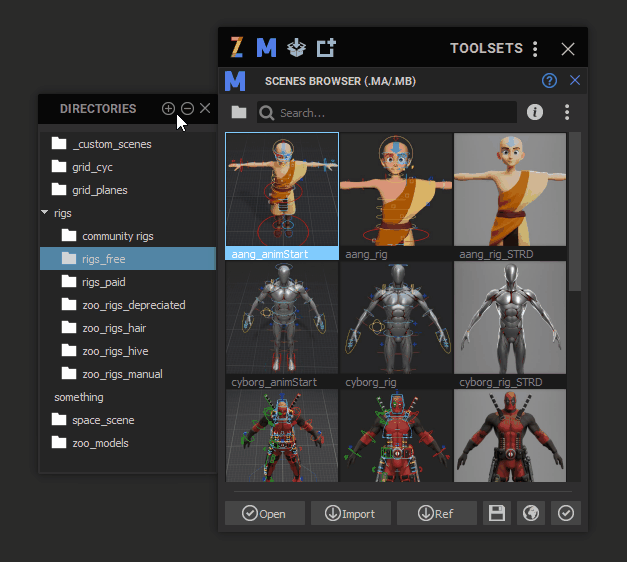Click the Scenes Browser blue M icon
Screen dimensions: 627x562
pos(235,81)
